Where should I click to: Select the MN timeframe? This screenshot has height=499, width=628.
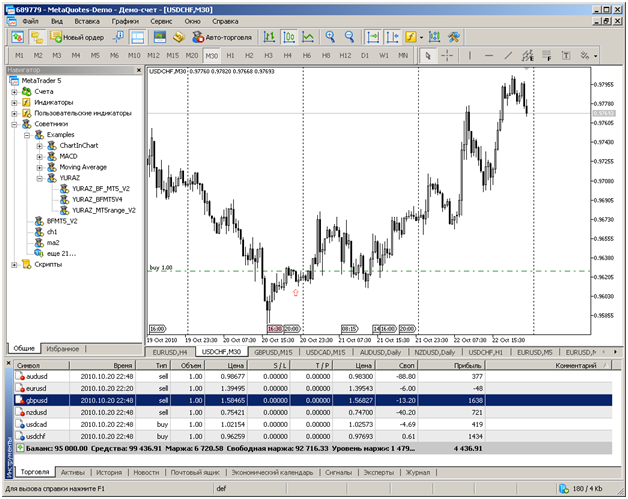pyautogui.click(x=403, y=56)
